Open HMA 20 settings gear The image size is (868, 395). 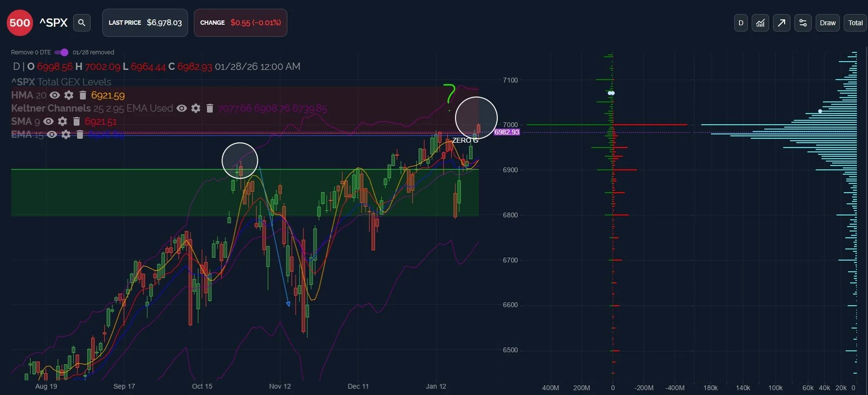click(69, 95)
